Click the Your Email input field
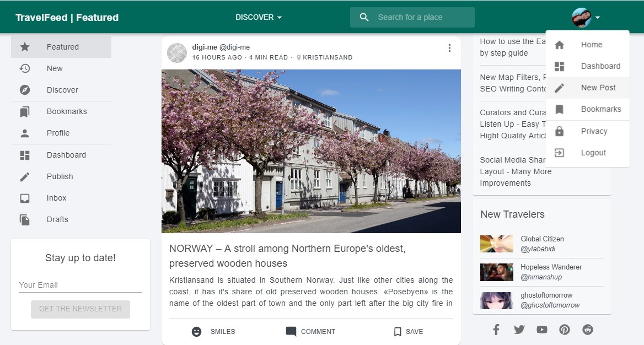 pyautogui.click(x=80, y=285)
